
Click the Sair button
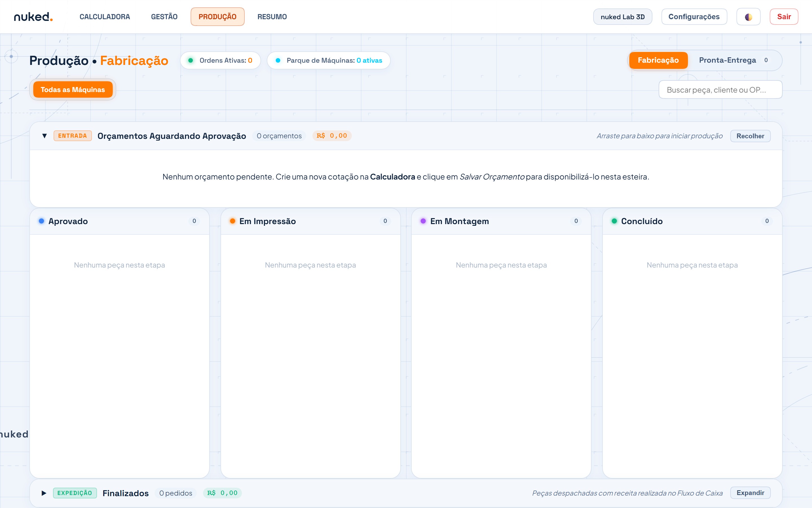tap(784, 17)
